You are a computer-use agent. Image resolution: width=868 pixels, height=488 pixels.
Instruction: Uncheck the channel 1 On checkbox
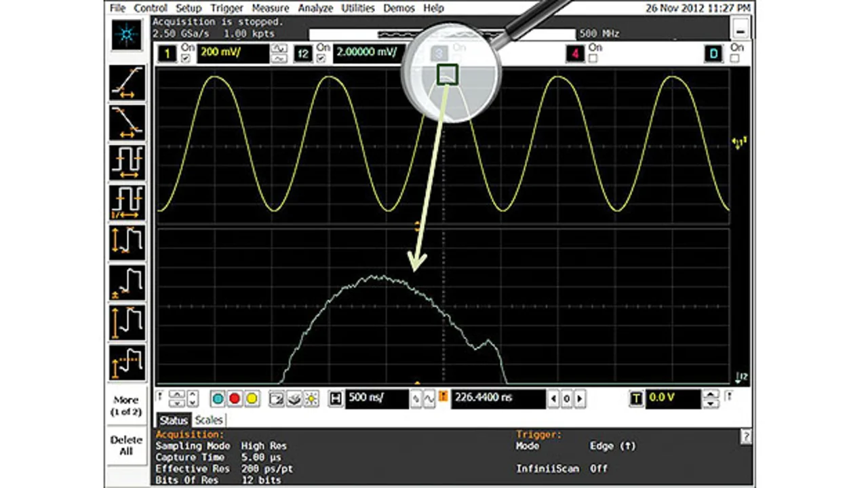click(186, 59)
